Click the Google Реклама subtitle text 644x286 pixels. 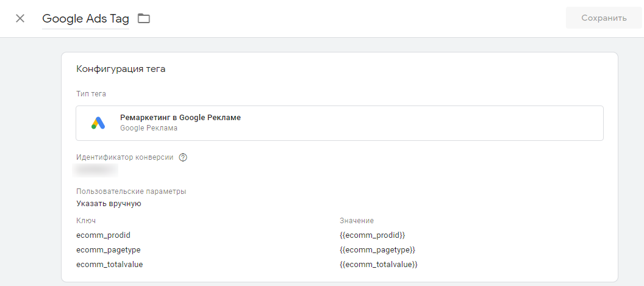point(149,128)
